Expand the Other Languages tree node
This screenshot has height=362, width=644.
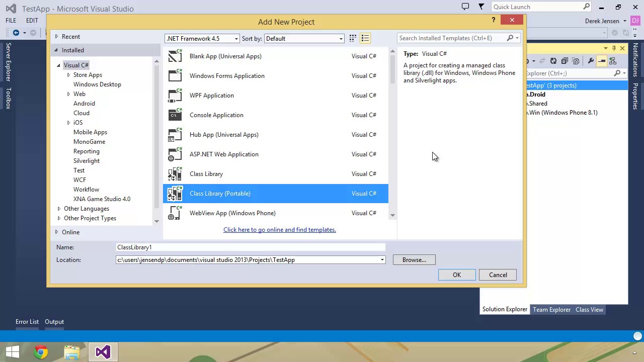(59, 209)
